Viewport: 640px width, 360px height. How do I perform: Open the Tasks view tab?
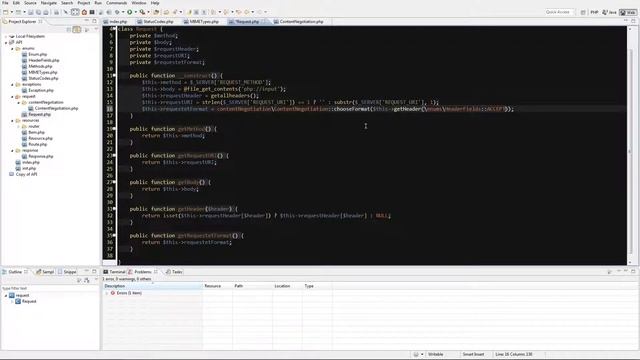174,272
